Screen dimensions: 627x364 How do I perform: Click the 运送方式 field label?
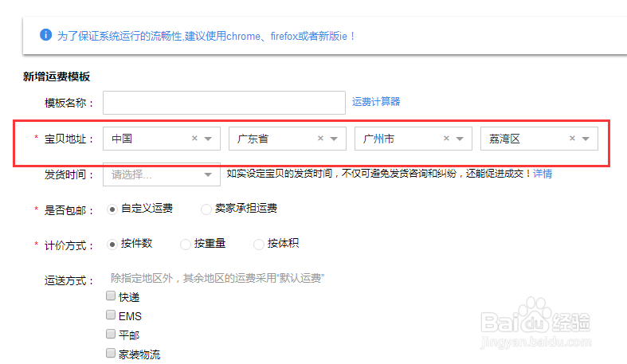coord(69,280)
